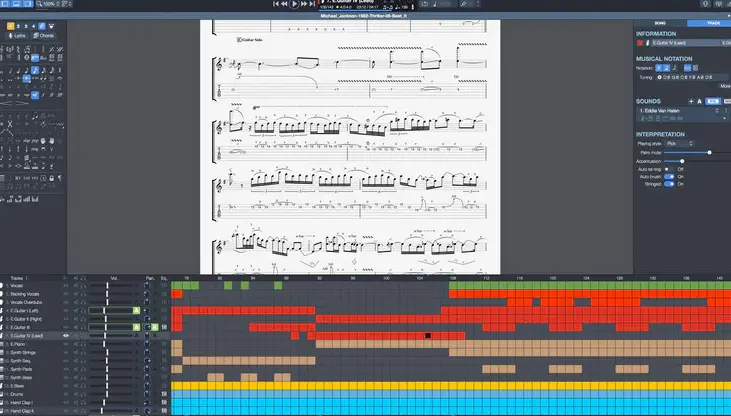This screenshot has height=416, width=731.
Task: Open the Playing style Pick dropdown
Action: [680, 144]
